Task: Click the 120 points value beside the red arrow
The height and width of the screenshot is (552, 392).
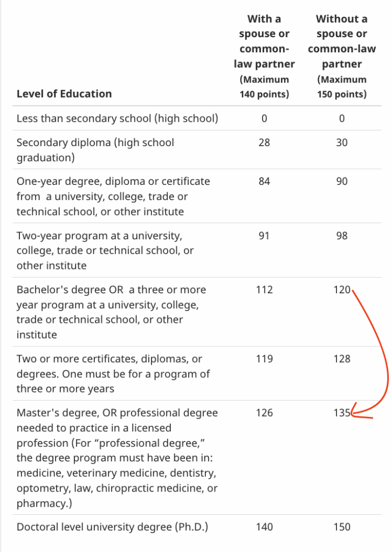Action: coord(342,289)
